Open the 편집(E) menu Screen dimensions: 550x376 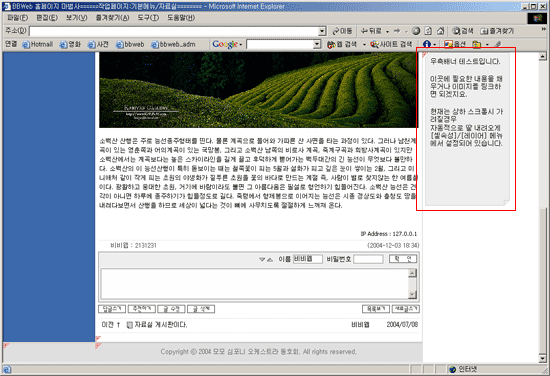click(x=47, y=18)
